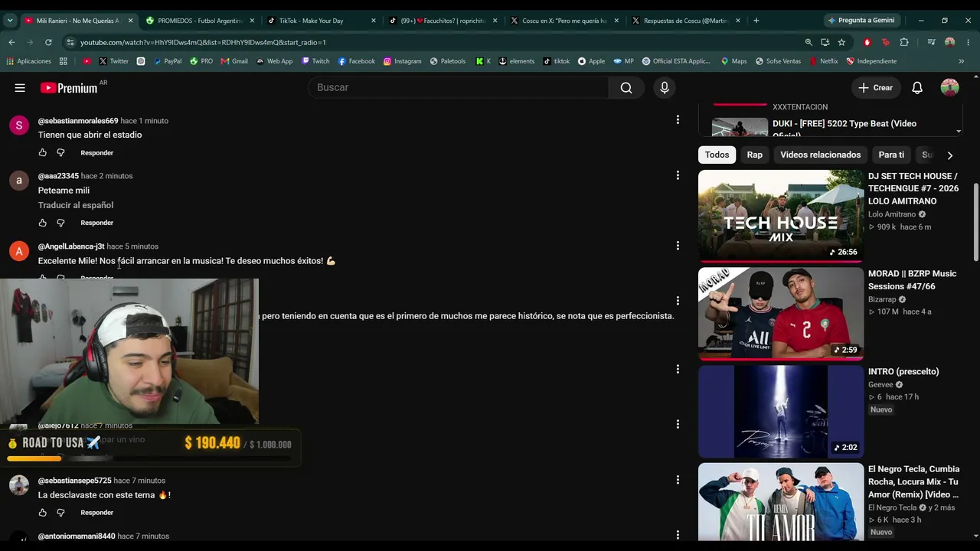
Task: Like the comment "La desclavaste con este tema"
Action: click(43, 513)
